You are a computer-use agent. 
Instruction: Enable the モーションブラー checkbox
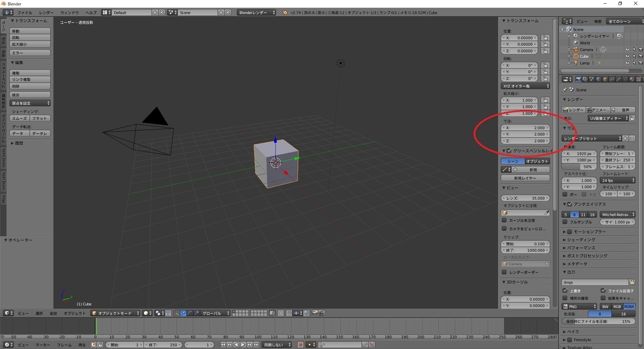[570, 231]
